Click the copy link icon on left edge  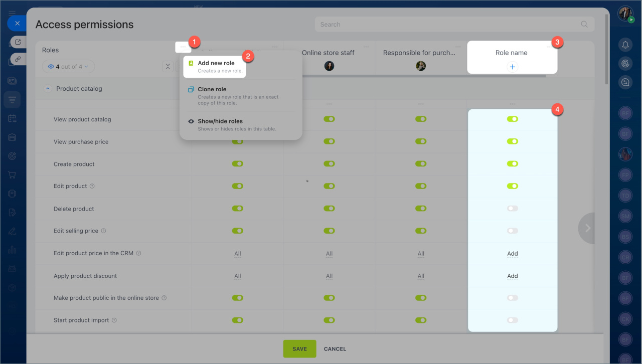coord(18,59)
